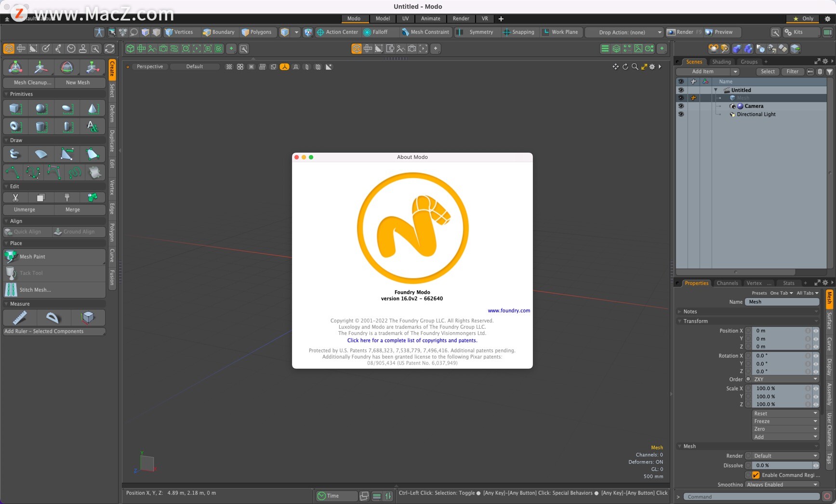This screenshot has width=836, height=504.
Task: Open the rotation Order ZXY dropdown
Action: pyautogui.click(x=785, y=379)
